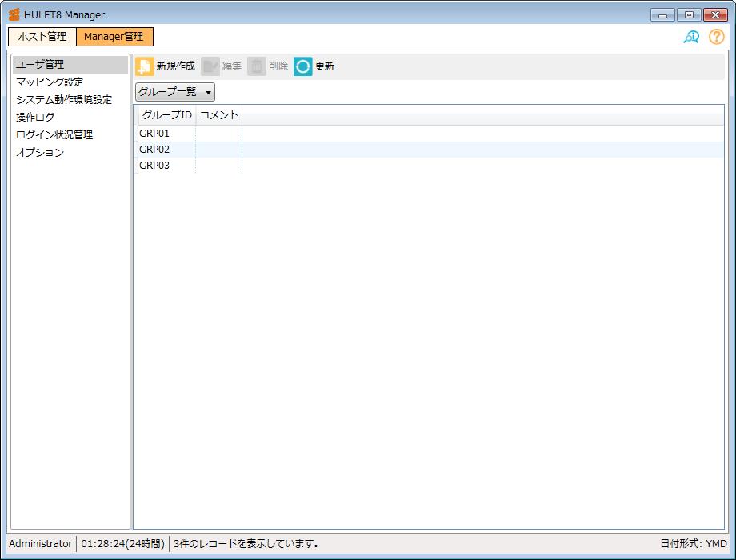Screen dimensions: 736x560
Task: Click the HULFT8 Manager title bar app icon
Action: (x=14, y=14)
